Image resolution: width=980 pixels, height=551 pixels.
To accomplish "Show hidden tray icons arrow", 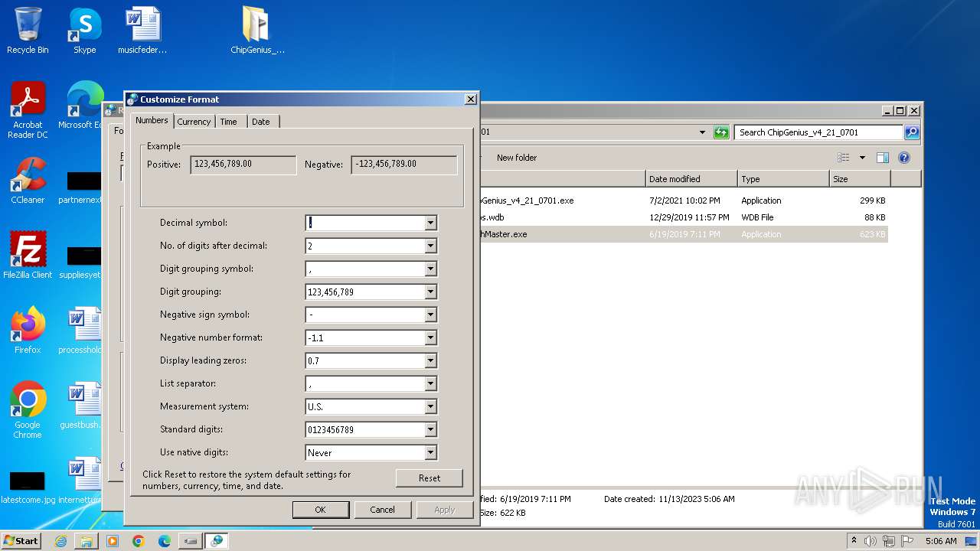I will pos(854,540).
